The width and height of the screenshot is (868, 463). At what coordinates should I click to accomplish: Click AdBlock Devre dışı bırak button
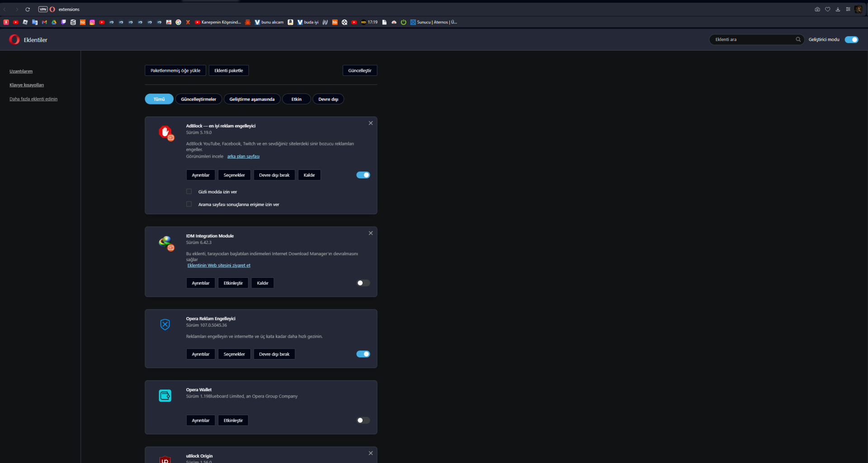(274, 175)
